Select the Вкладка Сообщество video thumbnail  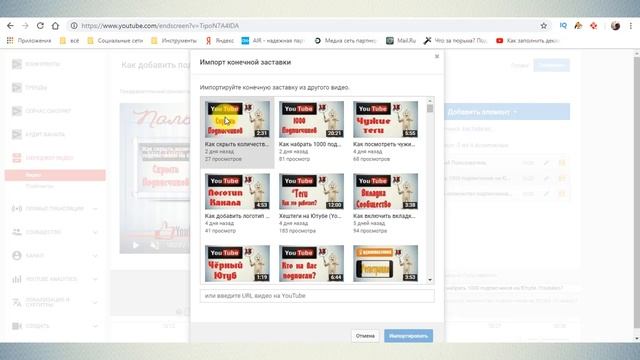click(385, 191)
